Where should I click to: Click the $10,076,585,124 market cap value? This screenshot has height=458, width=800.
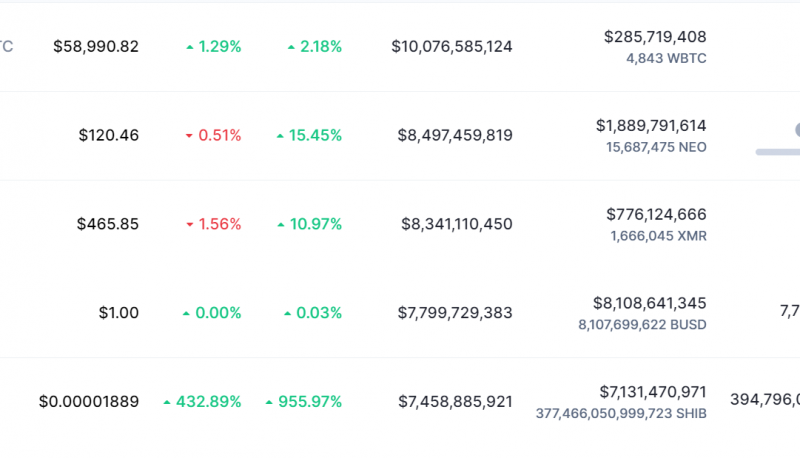click(x=452, y=47)
